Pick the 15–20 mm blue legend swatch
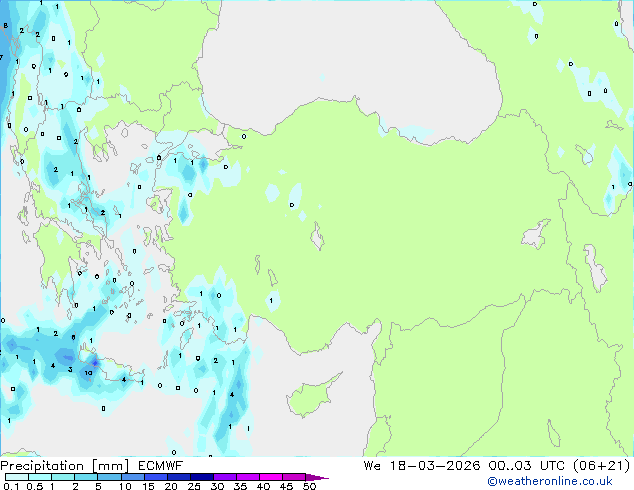The height and width of the screenshot is (490, 634). 156,477
